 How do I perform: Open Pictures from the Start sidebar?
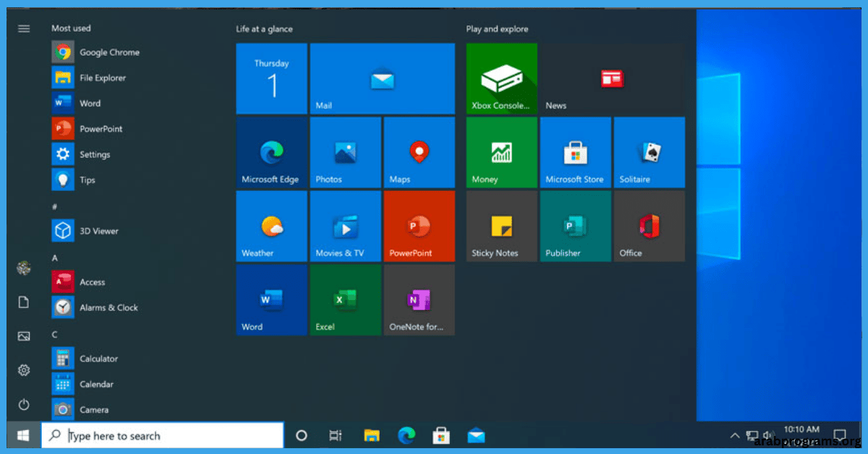24,336
